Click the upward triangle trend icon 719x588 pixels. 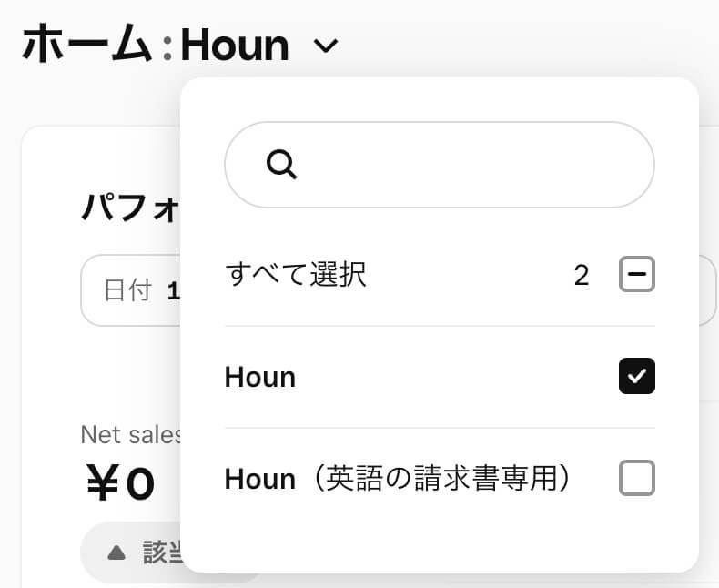116,553
